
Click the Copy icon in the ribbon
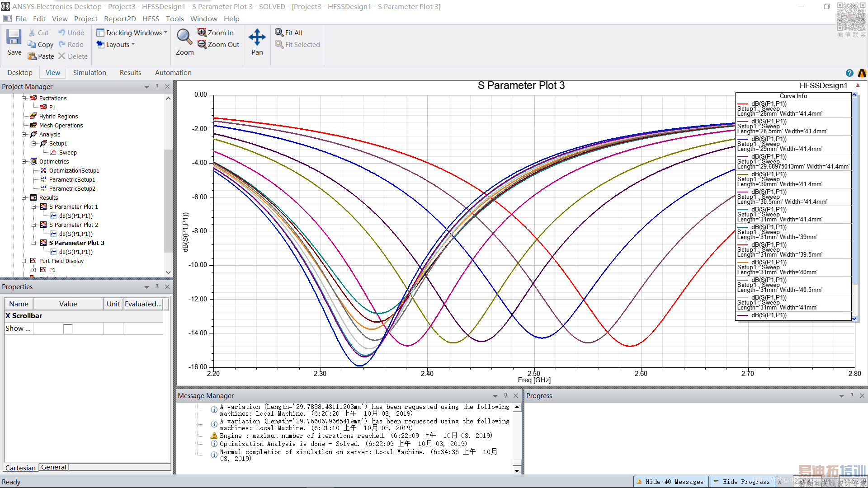point(32,44)
